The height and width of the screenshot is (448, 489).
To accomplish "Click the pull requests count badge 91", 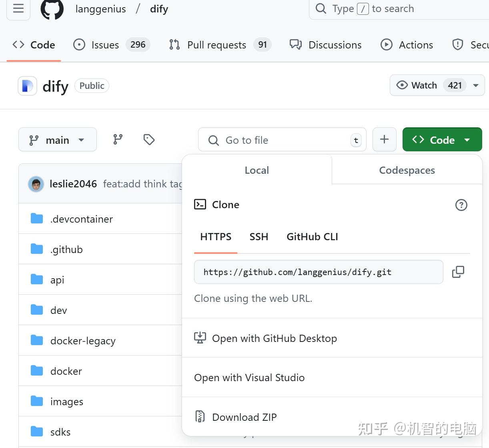I will [263, 44].
